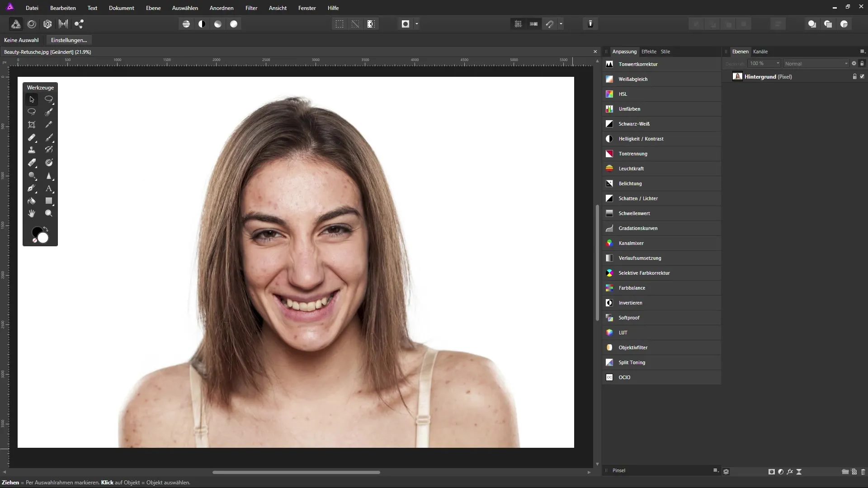868x488 pixels.
Task: Add a Tonwertkorrektur adjustment
Action: pyautogui.click(x=661, y=64)
